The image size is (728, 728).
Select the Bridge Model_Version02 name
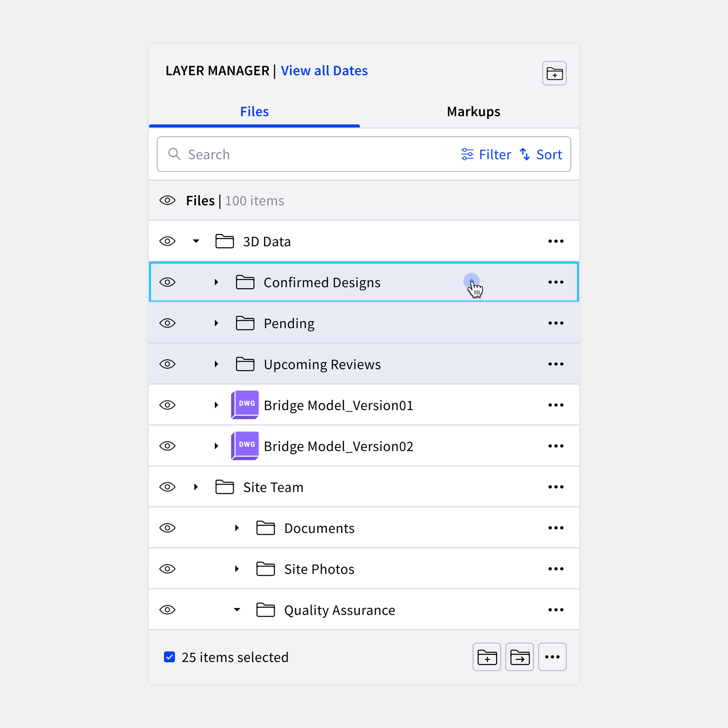tap(338, 447)
